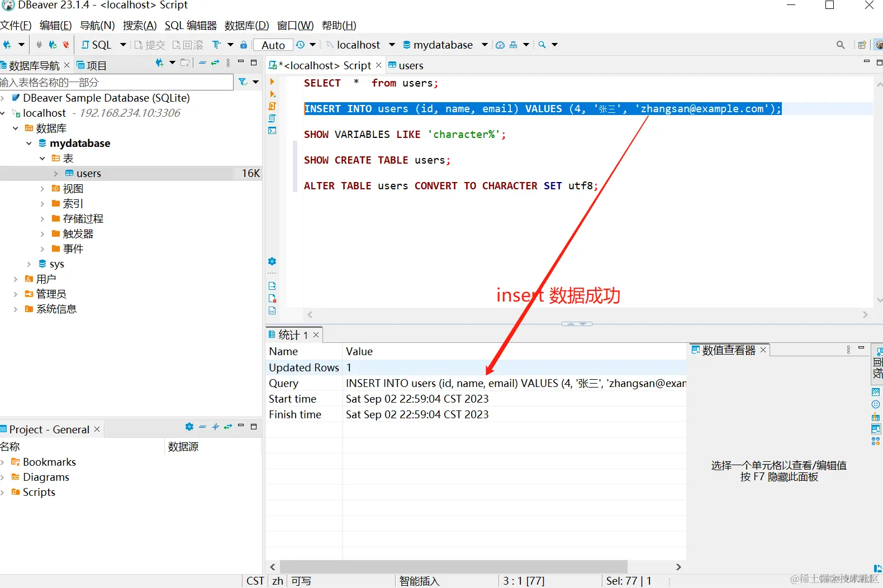This screenshot has width=883, height=588.
Task: Click link-with-editor arrows in navigator toolbar
Action: pyautogui.click(x=215, y=63)
